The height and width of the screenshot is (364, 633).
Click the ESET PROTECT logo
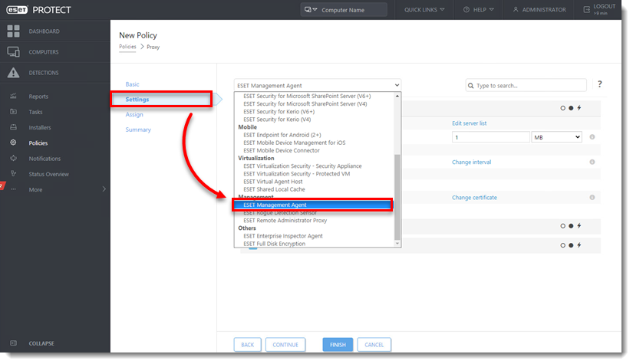39,10
